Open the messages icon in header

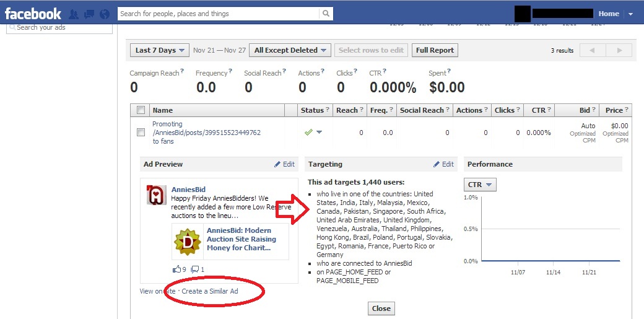tap(89, 14)
